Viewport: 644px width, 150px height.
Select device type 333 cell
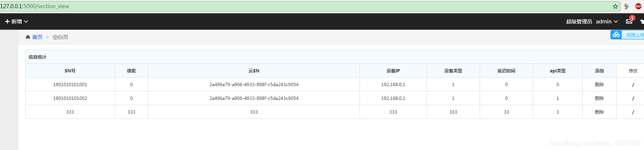pyautogui.click(x=453, y=112)
